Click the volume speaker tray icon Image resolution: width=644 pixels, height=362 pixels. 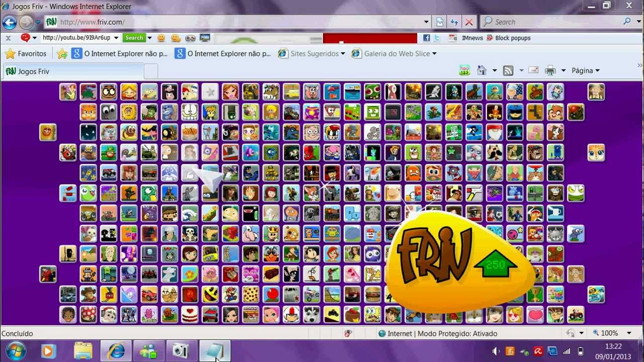[x=497, y=351]
